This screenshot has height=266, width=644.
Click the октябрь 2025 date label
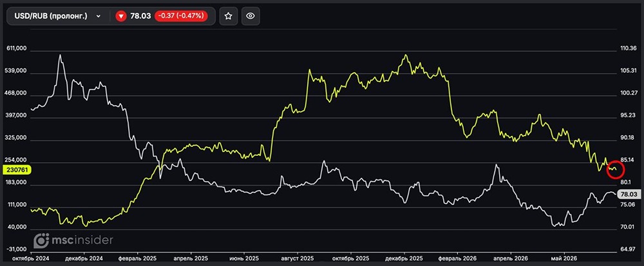coord(351,259)
